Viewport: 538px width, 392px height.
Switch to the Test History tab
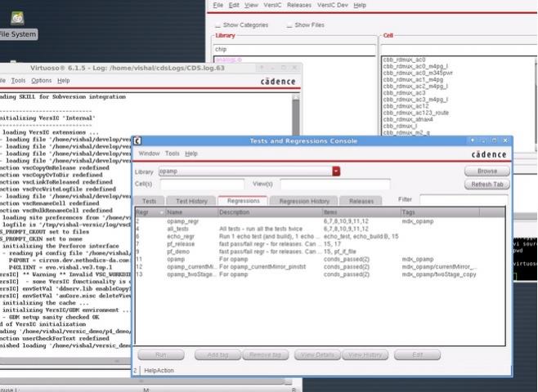point(191,201)
